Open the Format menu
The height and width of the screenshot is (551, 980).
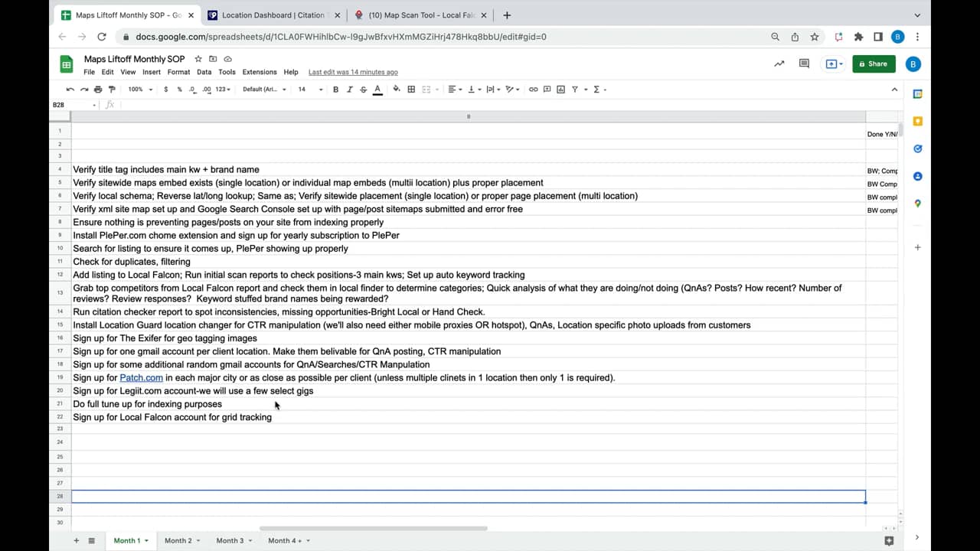pos(178,72)
